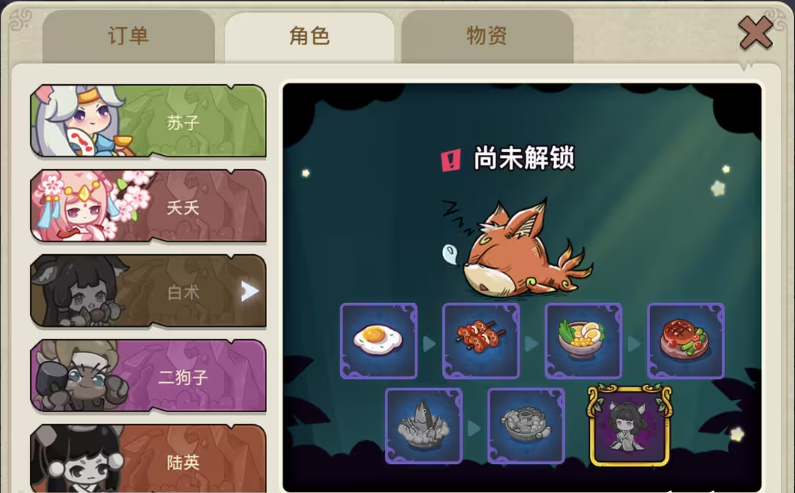Select the fried egg dish icon
This screenshot has width=795, height=493.
[x=379, y=341]
